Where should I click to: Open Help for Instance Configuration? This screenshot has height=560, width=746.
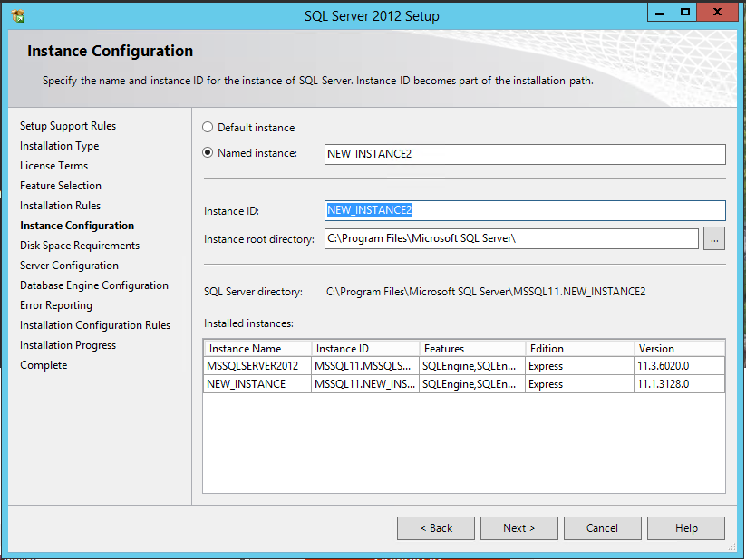[686, 528]
